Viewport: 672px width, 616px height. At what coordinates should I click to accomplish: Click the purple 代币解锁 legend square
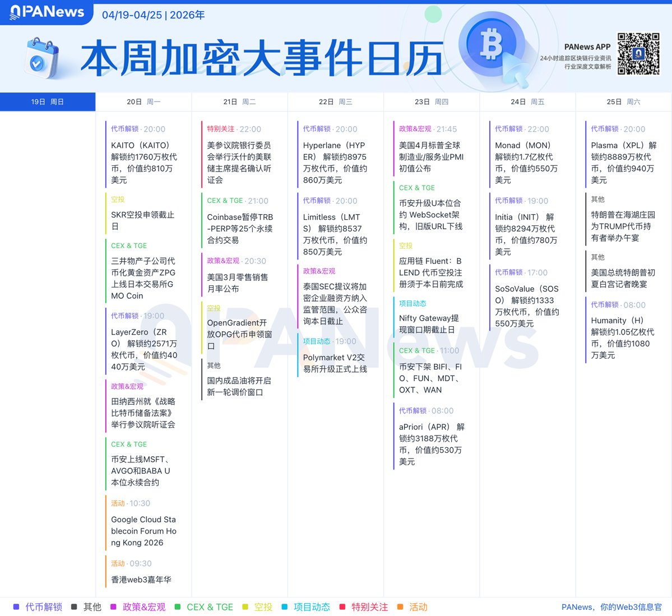click(x=16, y=607)
